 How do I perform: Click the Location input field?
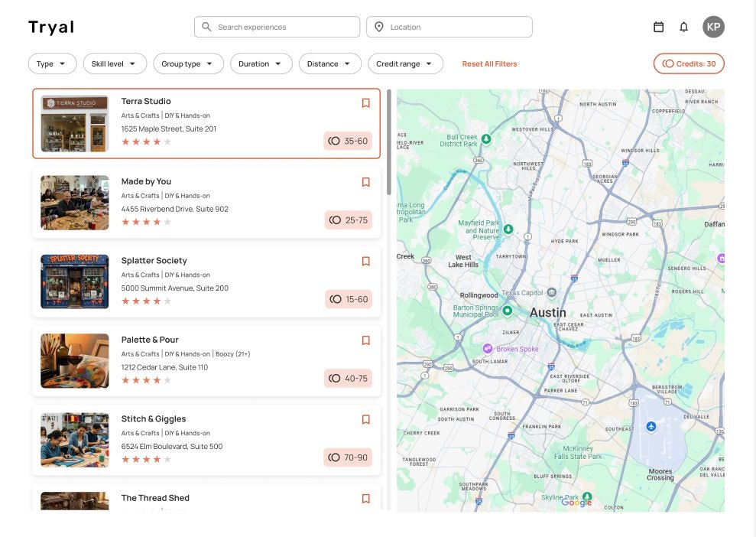pos(449,27)
